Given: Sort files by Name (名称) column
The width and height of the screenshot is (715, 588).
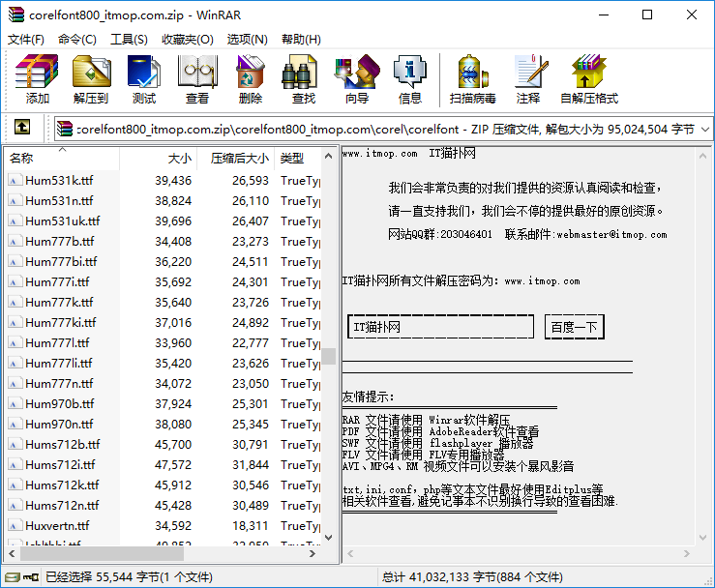Looking at the screenshot, I should pos(62,159).
